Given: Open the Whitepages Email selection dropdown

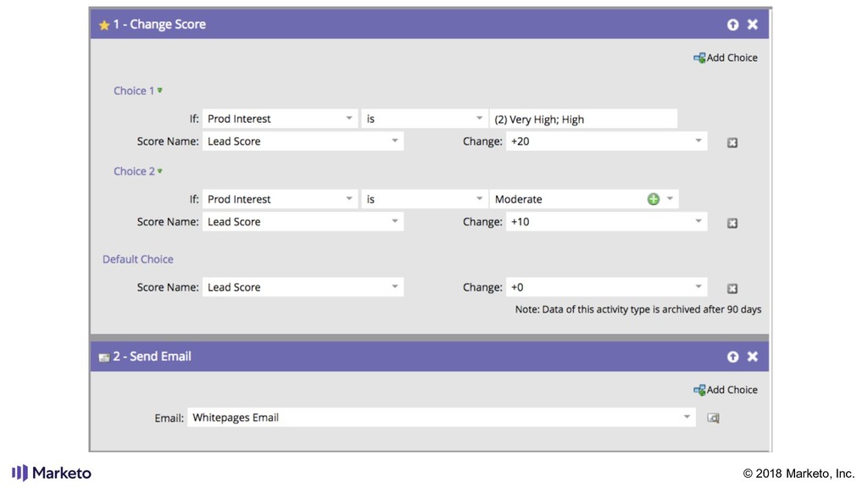Looking at the screenshot, I should click(687, 418).
